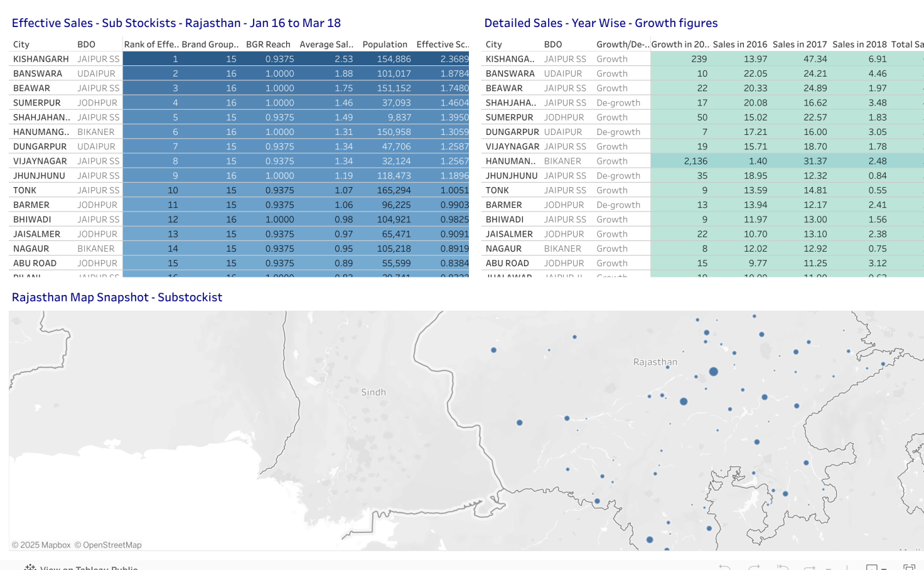
Task: Click SUMERPUR population value 37,093
Action: [x=395, y=103]
